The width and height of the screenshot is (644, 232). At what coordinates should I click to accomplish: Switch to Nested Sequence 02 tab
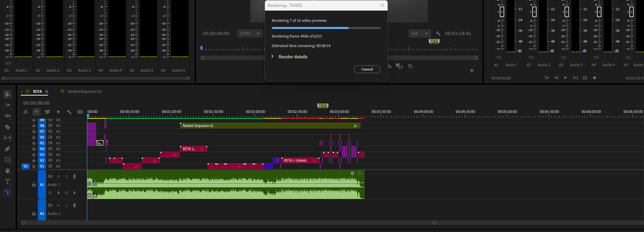click(84, 91)
